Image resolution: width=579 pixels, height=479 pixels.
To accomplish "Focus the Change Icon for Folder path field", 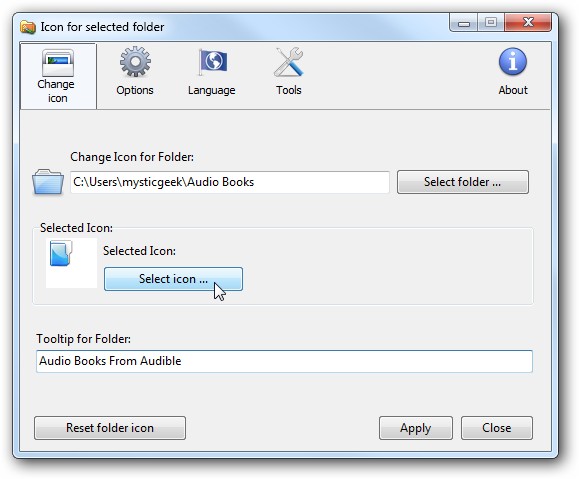I will [230, 182].
